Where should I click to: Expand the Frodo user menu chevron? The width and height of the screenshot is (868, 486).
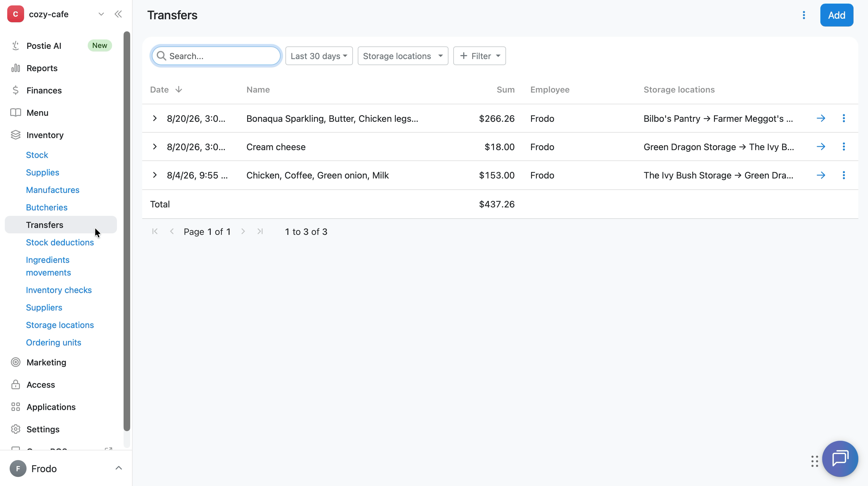coord(119,468)
